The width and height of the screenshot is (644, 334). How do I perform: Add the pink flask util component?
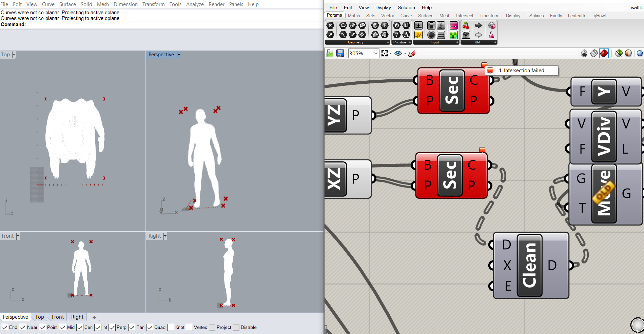[491, 35]
